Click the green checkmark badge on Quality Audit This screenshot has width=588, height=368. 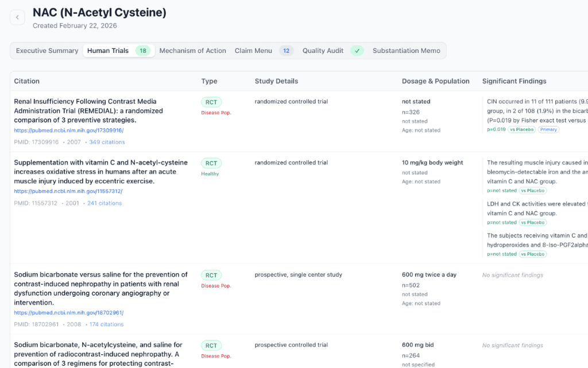click(357, 51)
